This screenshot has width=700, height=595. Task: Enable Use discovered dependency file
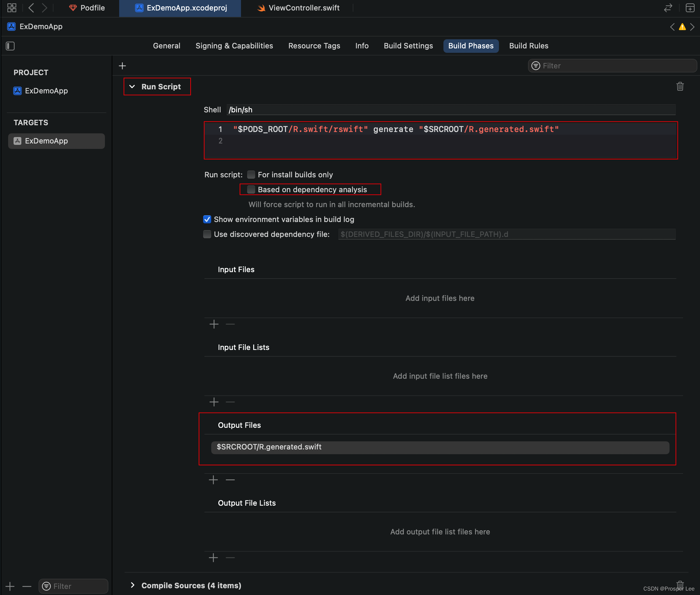click(207, 234)
